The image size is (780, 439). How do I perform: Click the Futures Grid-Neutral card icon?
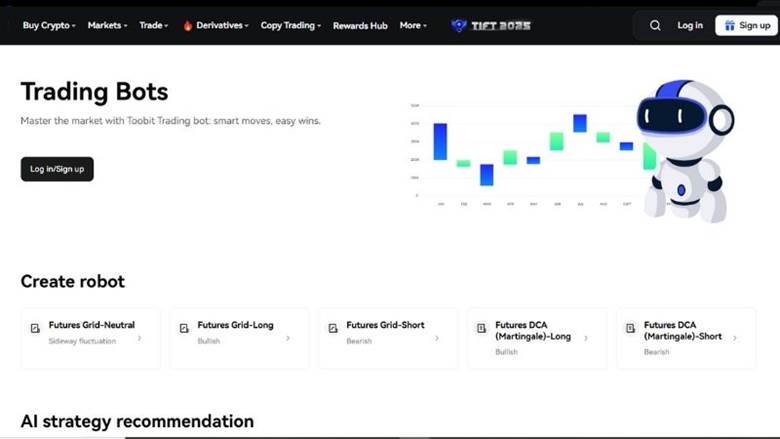pos(35,328)
